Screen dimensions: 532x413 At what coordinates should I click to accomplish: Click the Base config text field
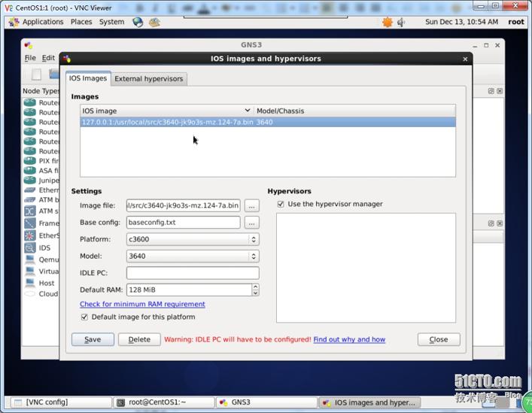tap(183, 223)
